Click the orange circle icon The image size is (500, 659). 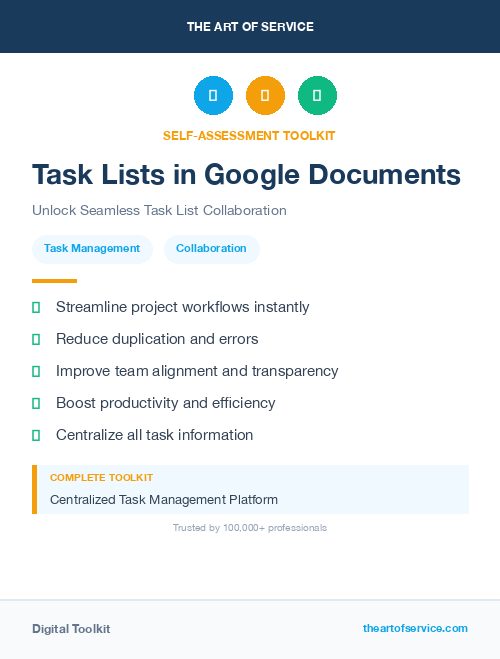[x=265, y=95]
